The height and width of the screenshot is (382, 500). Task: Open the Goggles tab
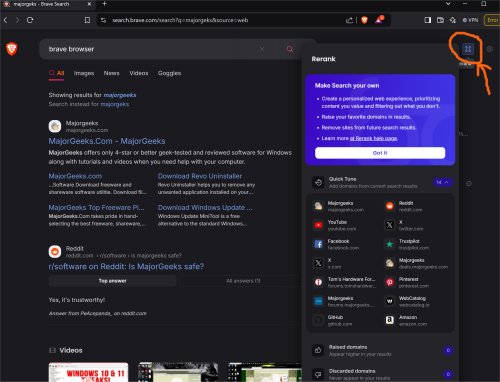click(x=169, y=73)
